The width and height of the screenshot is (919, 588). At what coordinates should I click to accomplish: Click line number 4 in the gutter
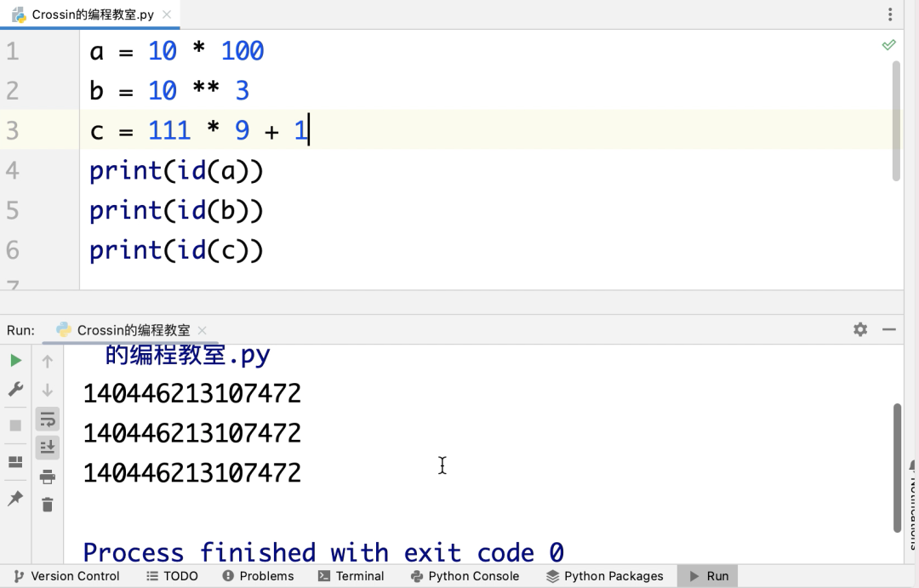click(x=12, y=170)
